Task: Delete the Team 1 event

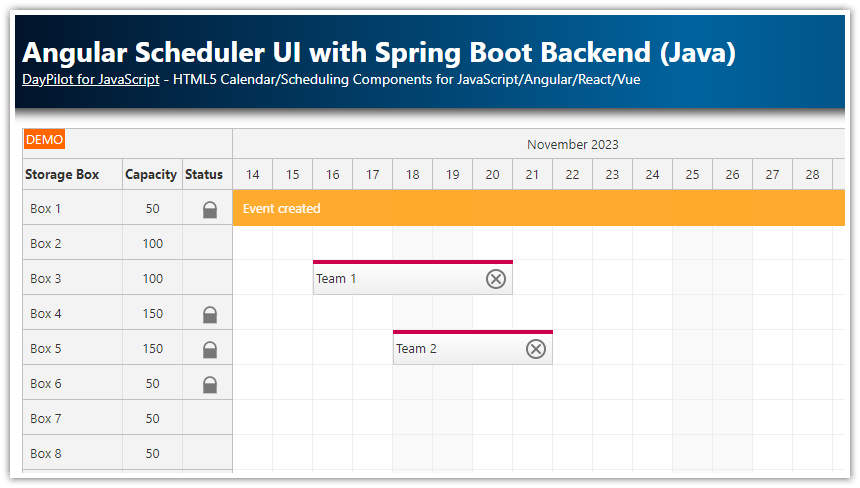Action: pyautogui.click(x=496, y=279)
